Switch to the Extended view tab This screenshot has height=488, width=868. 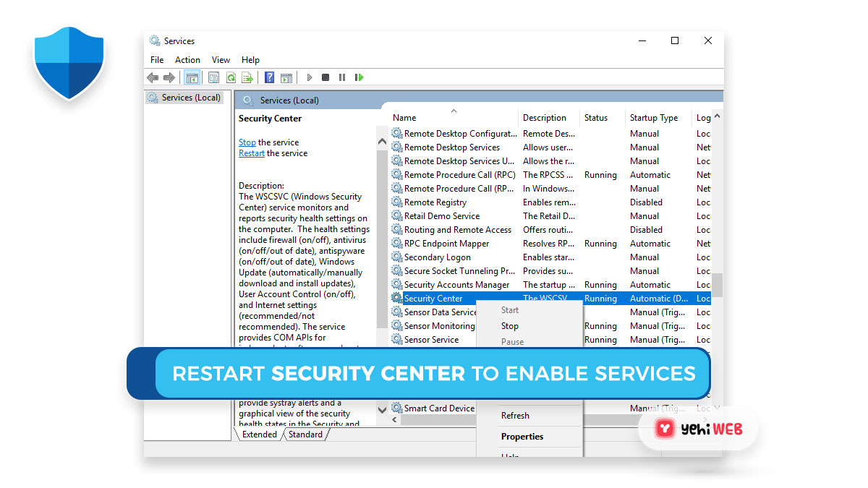pos(258,434)
